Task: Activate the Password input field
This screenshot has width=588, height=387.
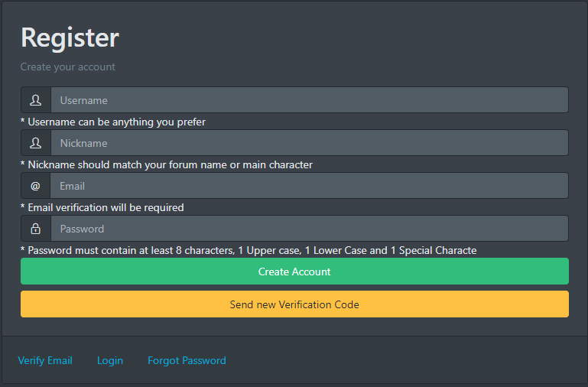Action: [x=310, y=229]
